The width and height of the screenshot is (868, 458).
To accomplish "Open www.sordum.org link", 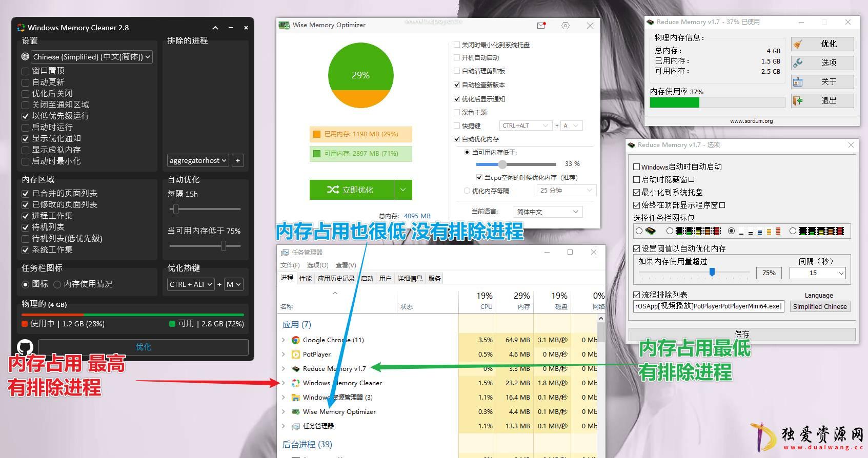I will click(x=752, y=121).
